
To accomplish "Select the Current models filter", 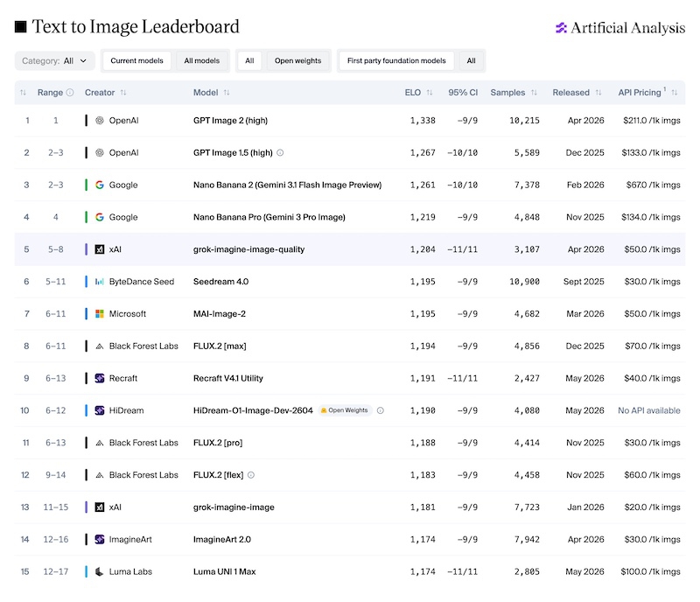I will (136, 60).
